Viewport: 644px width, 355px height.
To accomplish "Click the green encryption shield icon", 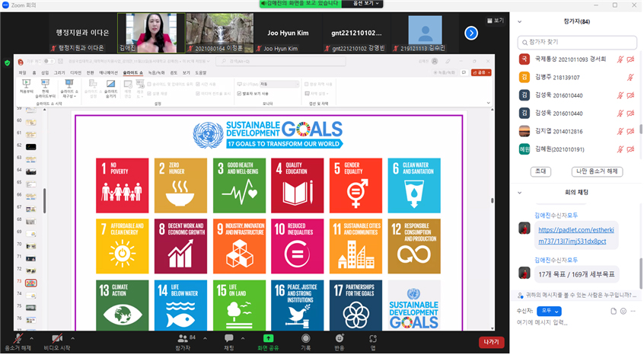I will click(7, 63).
